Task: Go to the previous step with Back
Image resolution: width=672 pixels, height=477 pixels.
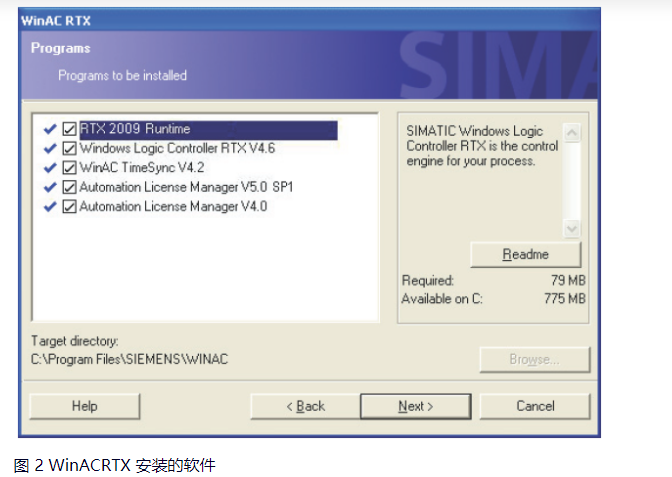Action: [305, 406]
